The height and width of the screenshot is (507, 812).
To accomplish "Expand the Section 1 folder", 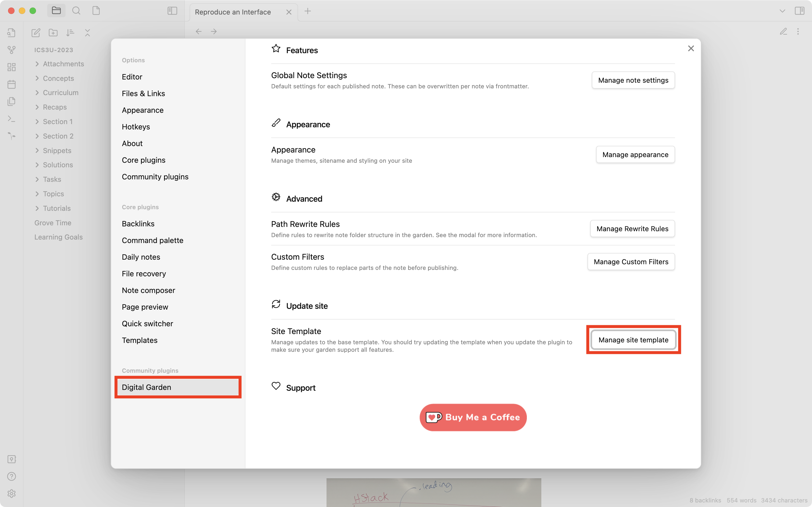I will (x=37, y=121).
